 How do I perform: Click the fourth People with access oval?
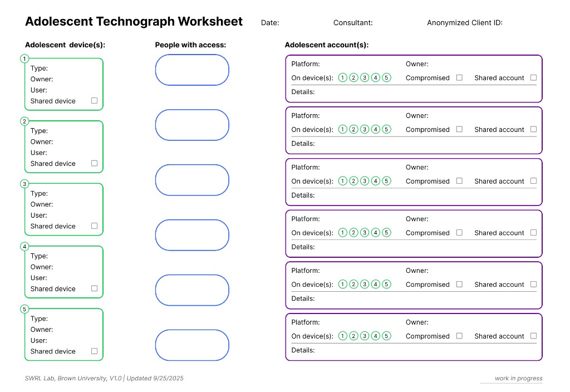[x=192, y=235]
